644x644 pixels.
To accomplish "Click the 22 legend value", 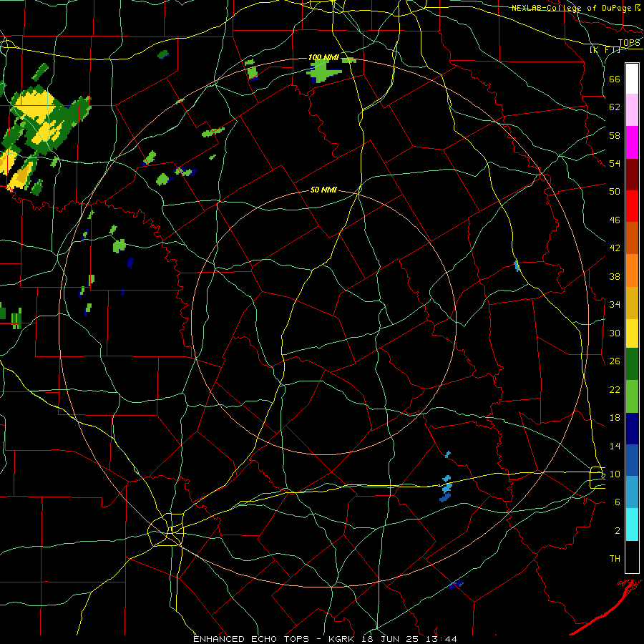I will point(615,389).
